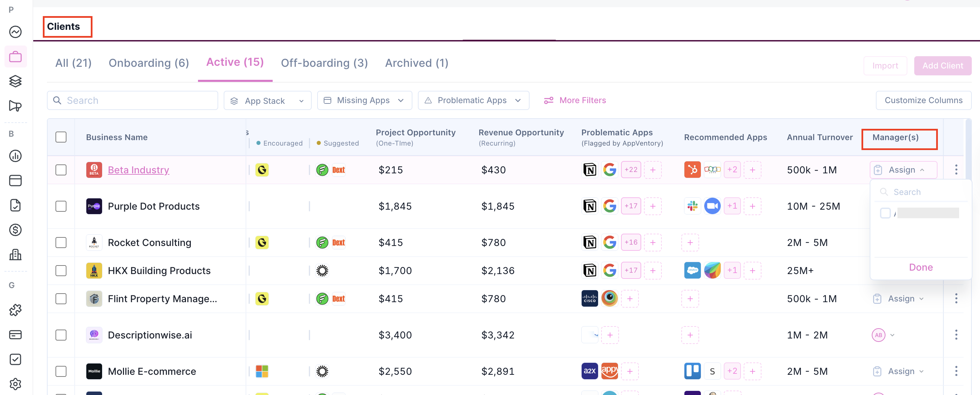Switch to the Off-boarding (3) tab

tap(324, 63)
